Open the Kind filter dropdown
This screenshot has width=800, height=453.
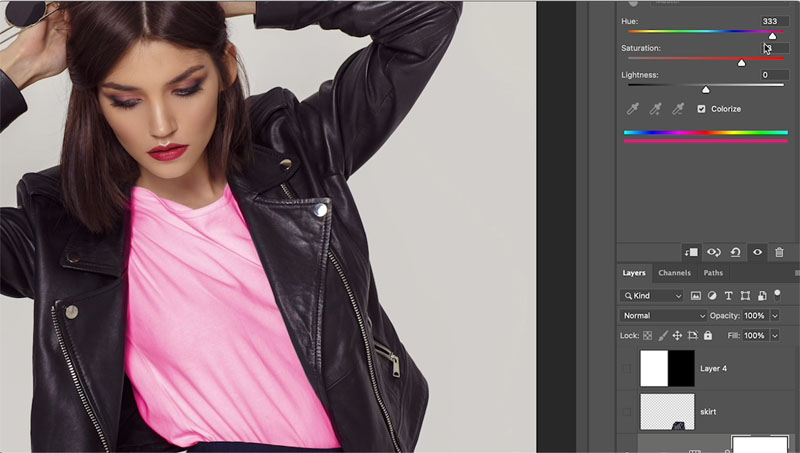pos(652,295)
